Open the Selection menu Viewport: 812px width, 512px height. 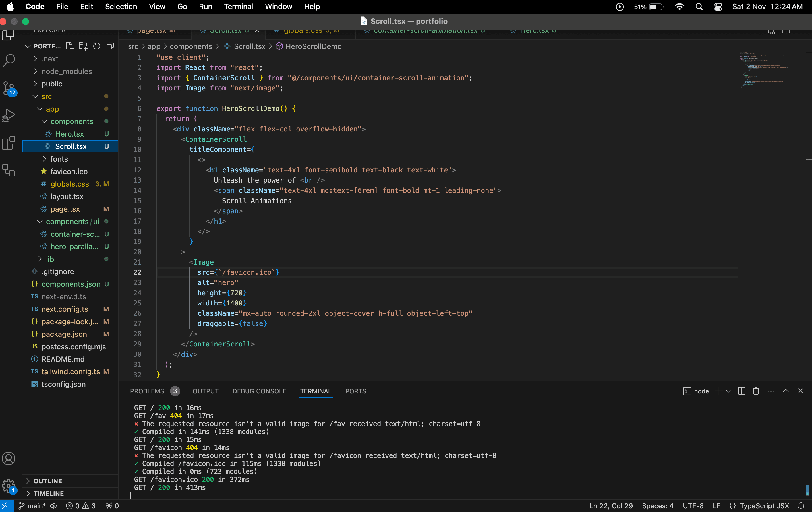[121, 7]
